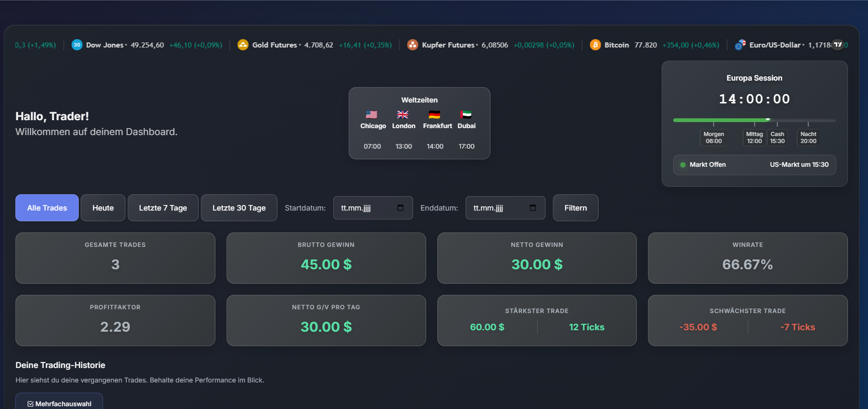
Task: Click the green Markt Offen status dot
Action: coord(683,165)
